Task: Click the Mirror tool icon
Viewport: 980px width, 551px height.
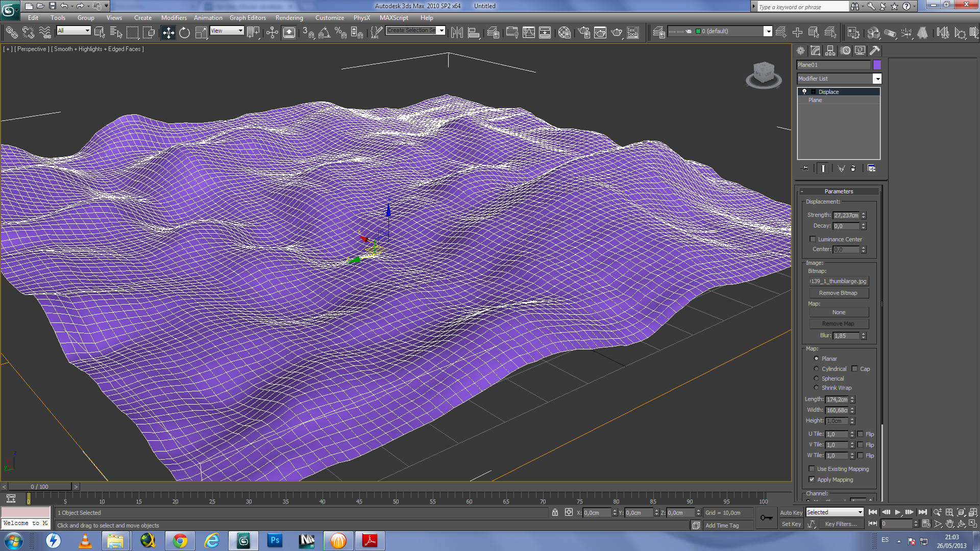Action: pyautogui.click(x=457, y=33)
